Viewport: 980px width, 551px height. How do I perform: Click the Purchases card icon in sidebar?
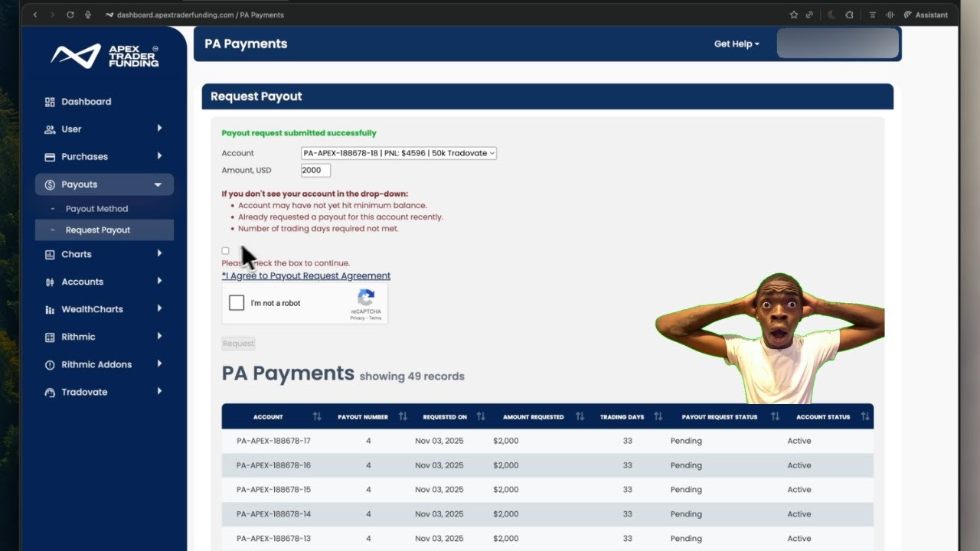click(x=50, y=157)
